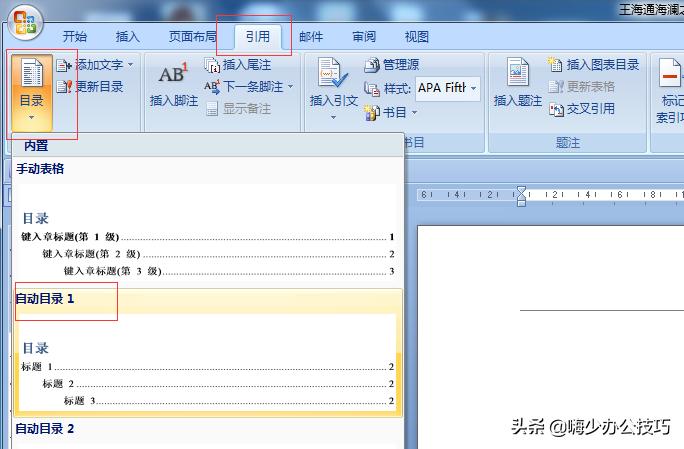
Task: Switch to the 开始 tab
Action: 75,37
